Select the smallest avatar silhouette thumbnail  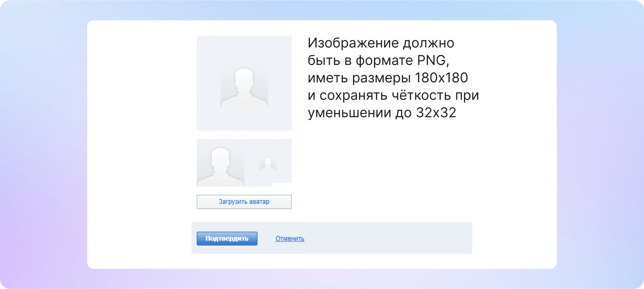click(x=268, y=164)
